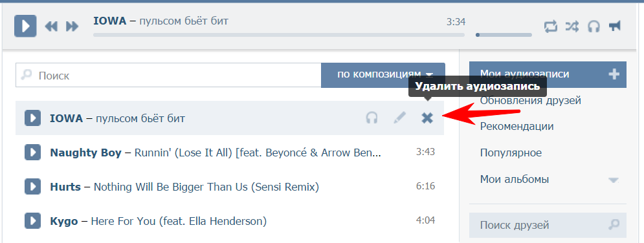Image resolution: width=644 pixels, height=243 pixels.
Task: Click the main play button in player header
Action: [25, 26]
